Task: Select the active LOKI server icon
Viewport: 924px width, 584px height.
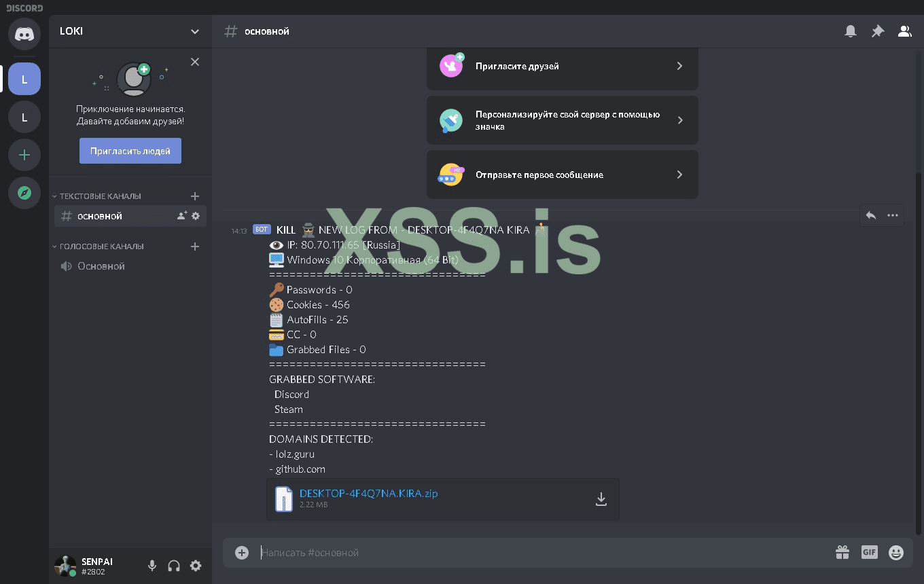Action: coord(24,79)
